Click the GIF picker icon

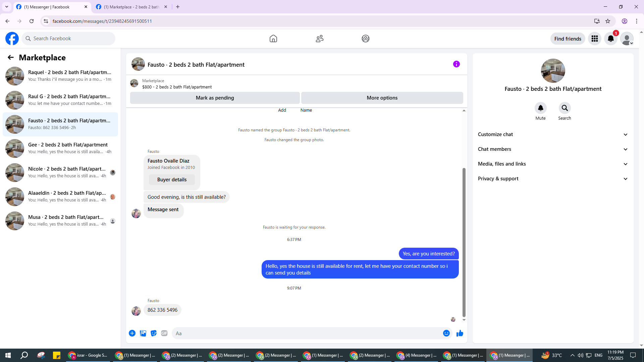(164, 333)
